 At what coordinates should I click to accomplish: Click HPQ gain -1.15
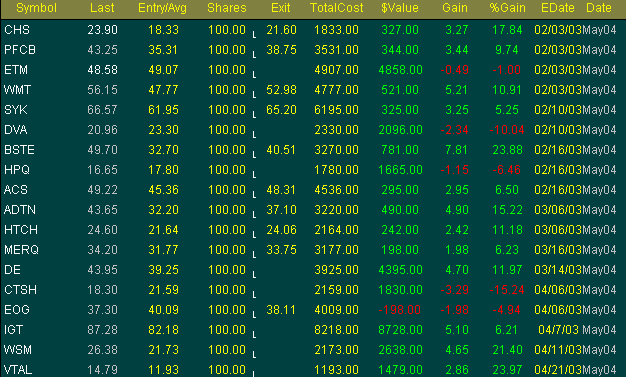click(x=455, y=170)
